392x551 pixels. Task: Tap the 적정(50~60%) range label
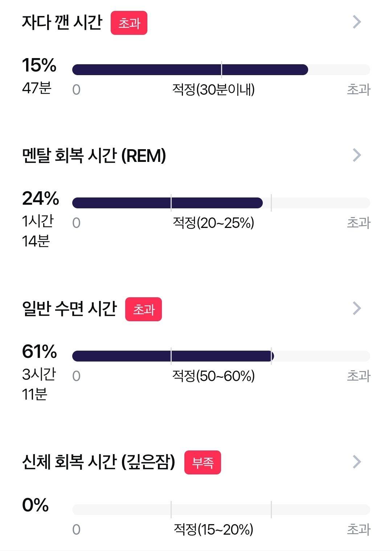click(x=213, y=376)
